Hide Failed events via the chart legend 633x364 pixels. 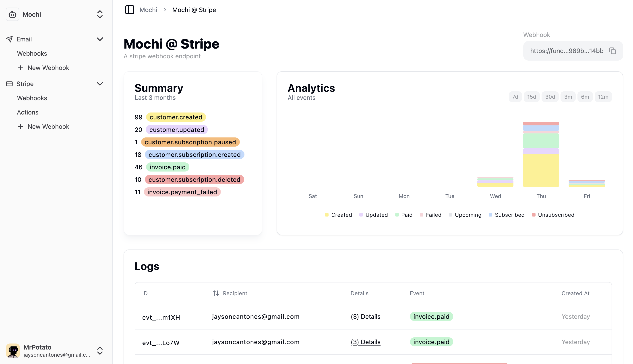434,215
